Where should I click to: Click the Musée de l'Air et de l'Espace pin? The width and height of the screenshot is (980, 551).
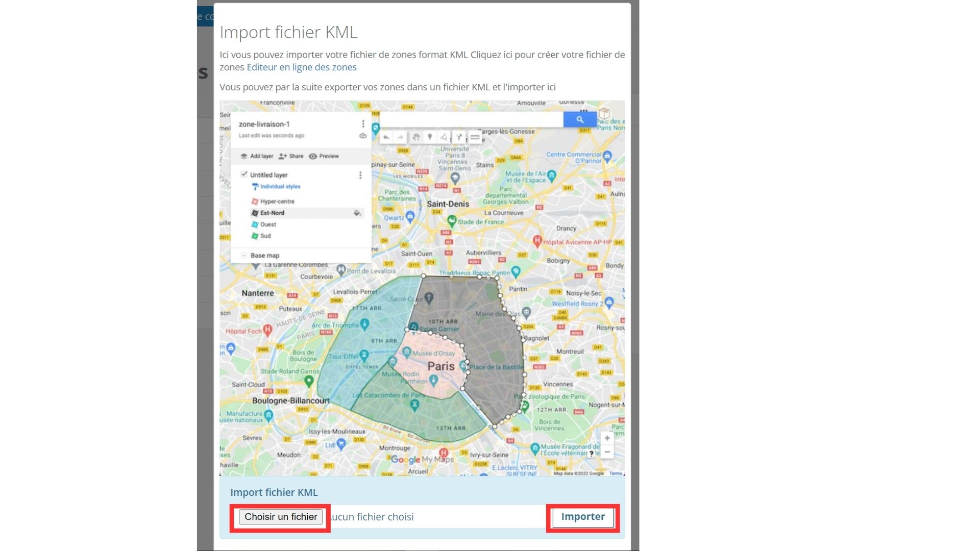coord(552,176)
